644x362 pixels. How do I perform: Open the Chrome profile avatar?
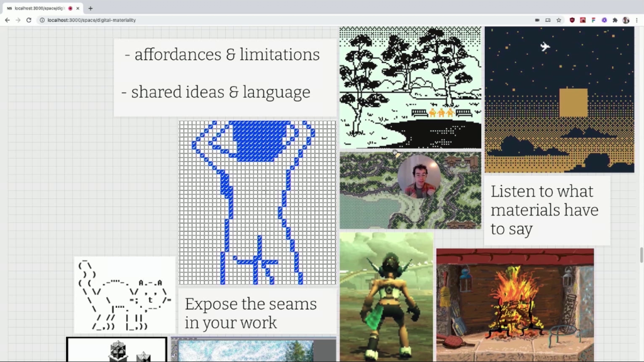point(626,20)
